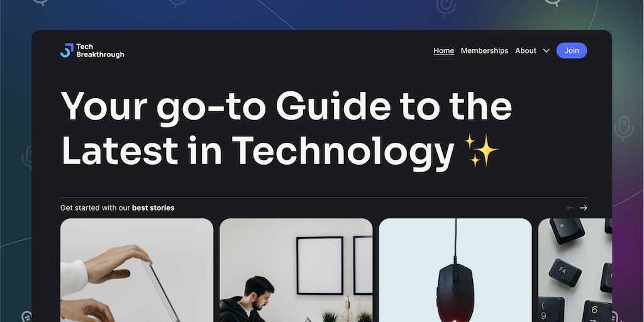The width and height of the screenshot is (644, 322).
Task: Open the story with laptop and hands photo
Action: [136, 270]
